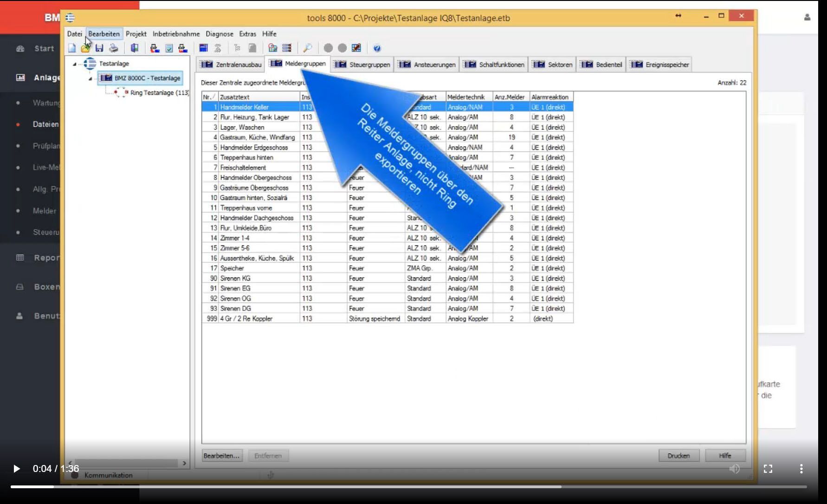Select row 999 4 Gr / 2 Re Koppler
Viewport: 827px width, 504px height.
388,319
